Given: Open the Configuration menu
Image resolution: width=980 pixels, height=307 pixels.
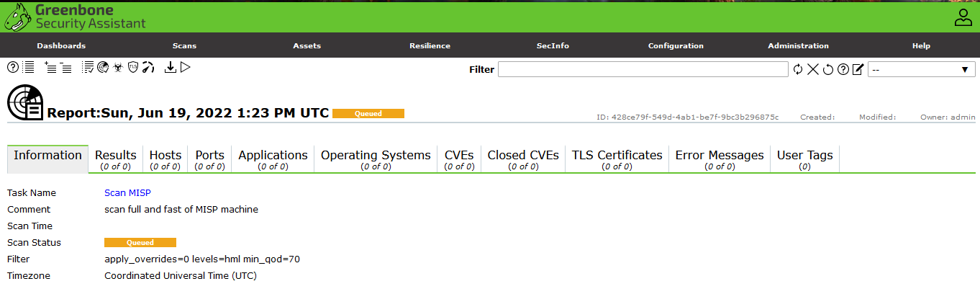Looking at the screenshot, I should (676, 45).
